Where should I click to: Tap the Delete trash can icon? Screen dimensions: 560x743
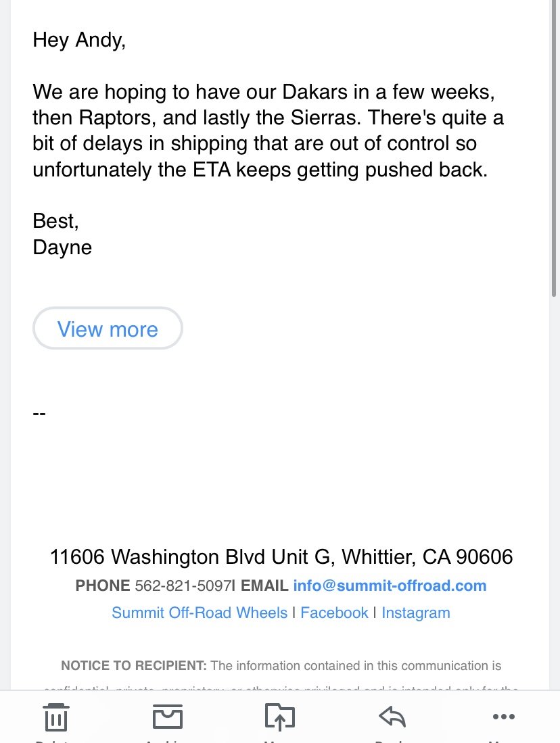tap(56, 717)
